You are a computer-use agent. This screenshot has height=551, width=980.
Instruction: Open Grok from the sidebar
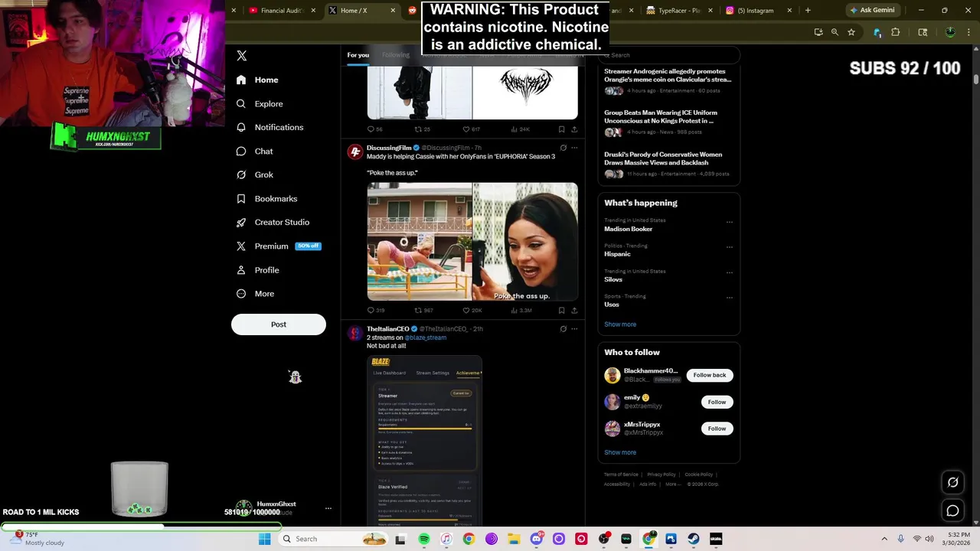click(x=254, y=174)
